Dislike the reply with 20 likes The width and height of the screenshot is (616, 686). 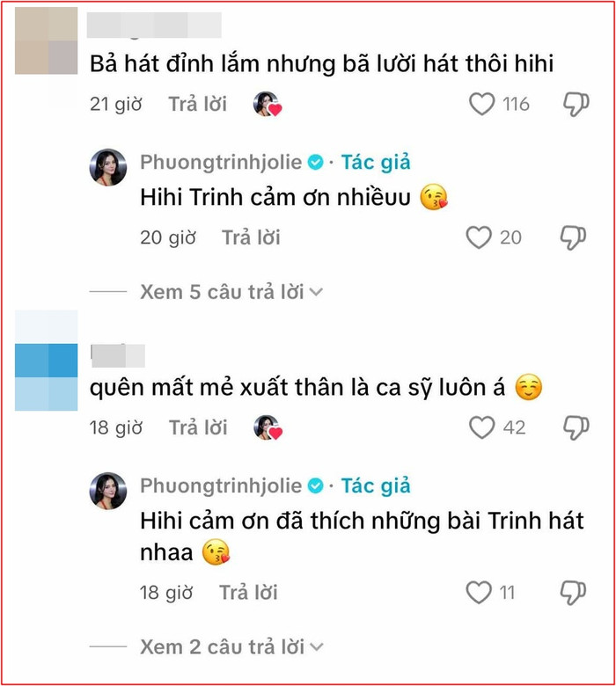click(573, 238)
